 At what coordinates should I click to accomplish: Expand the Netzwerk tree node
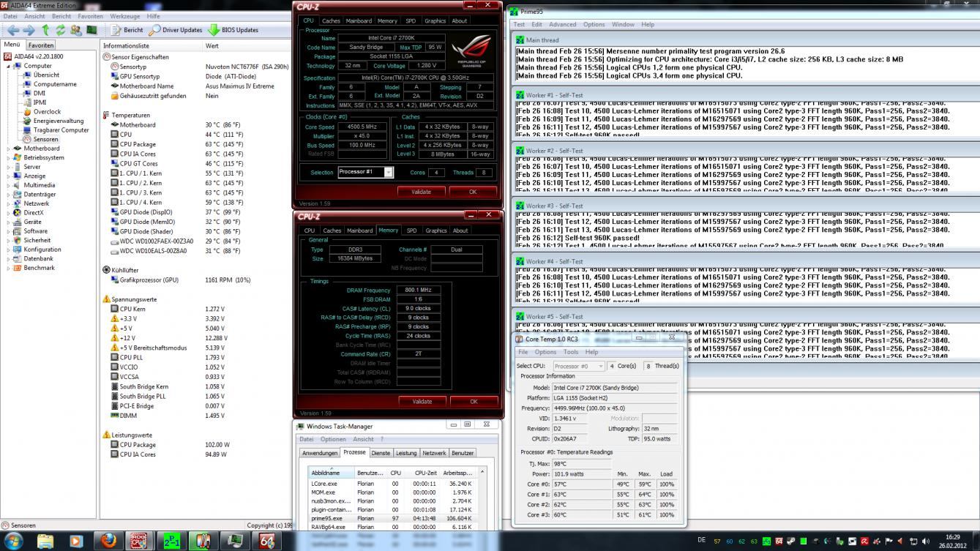click(x=8, y=203)
